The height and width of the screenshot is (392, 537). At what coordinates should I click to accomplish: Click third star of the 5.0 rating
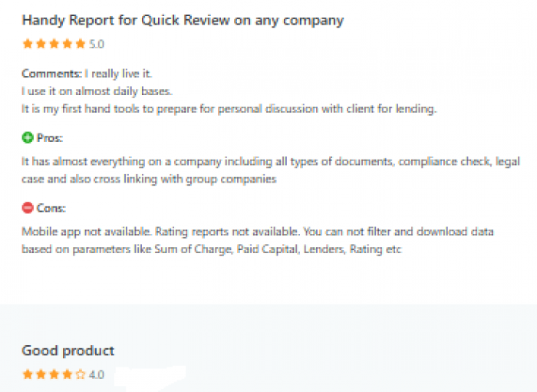(54, 44)
